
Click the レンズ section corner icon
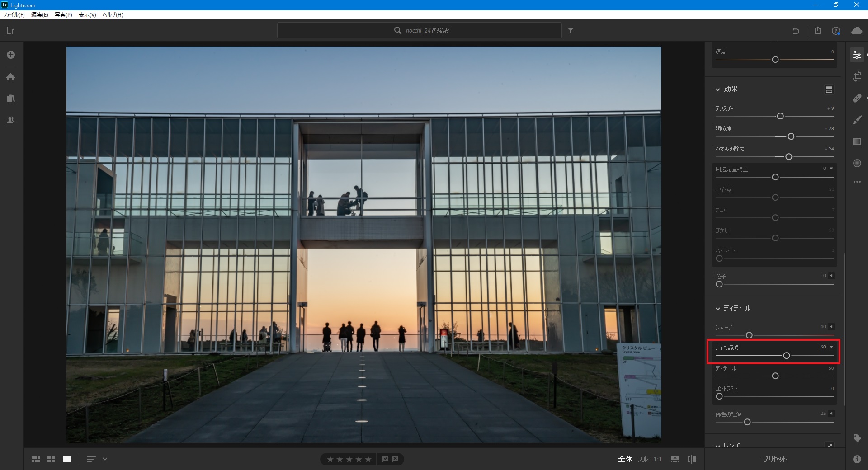[x=830, y=446]
